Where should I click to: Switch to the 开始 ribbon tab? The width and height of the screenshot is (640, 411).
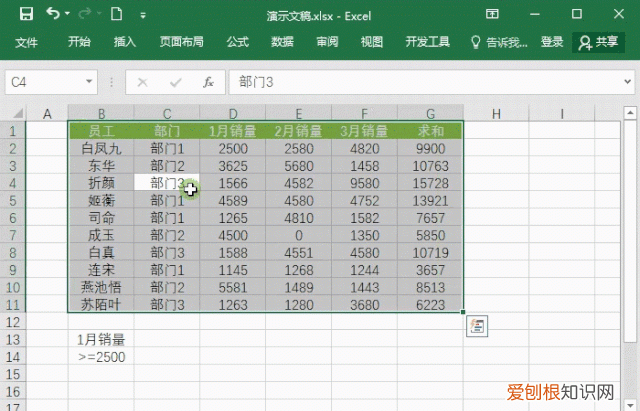79,42
